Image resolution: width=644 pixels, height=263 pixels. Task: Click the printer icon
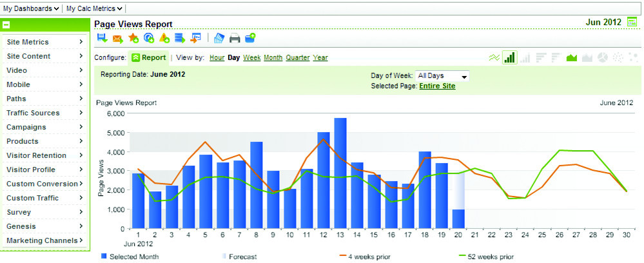(x=235, y=39)
